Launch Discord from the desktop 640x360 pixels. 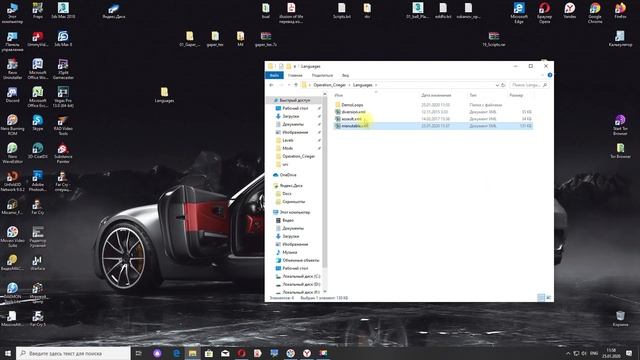12,95
